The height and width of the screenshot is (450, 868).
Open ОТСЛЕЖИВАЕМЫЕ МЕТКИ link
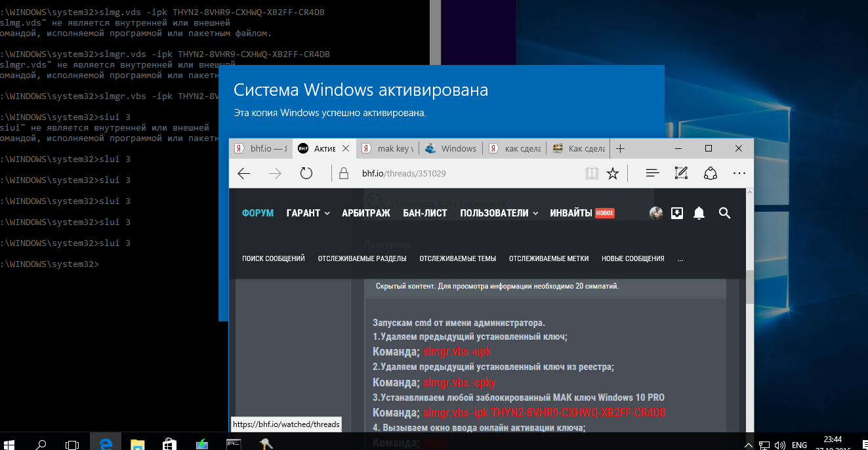pyautogui.click(x=549, y=258)
